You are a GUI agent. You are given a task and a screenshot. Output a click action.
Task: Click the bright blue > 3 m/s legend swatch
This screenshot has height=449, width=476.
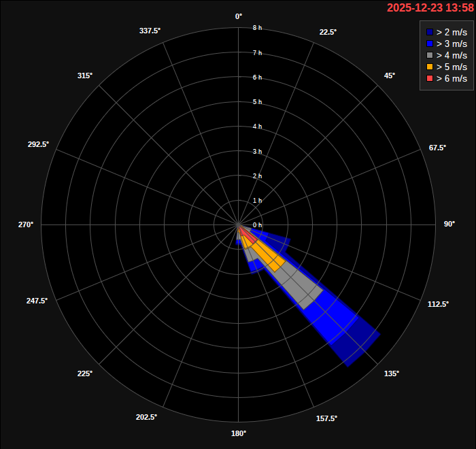pyautogui.click(x=429, y=44)
